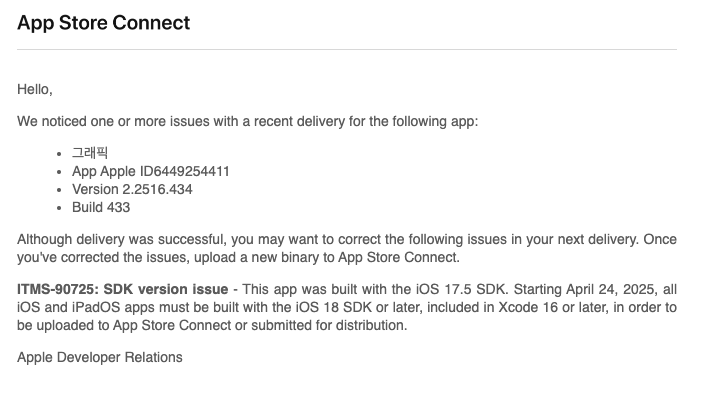Click the horizontal divider below the heading
Viewport: 713px width, 400px height.
346,49
